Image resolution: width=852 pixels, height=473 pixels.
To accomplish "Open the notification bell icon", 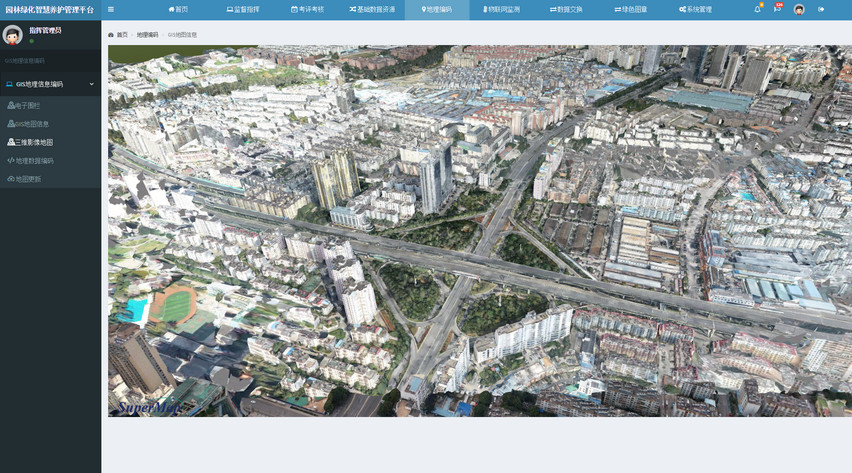I will [x=757, y=9].
